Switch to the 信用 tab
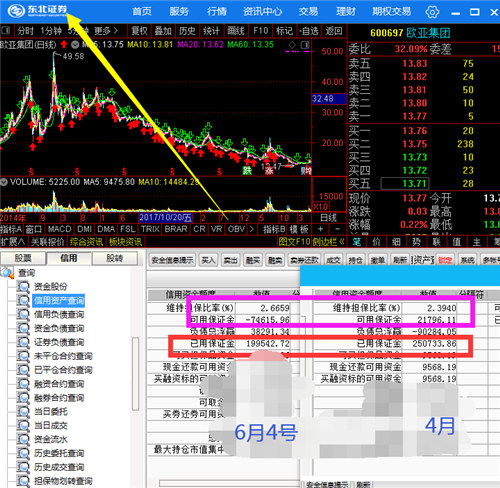Viewport: 500px width, 488px height. coord(69,258)
